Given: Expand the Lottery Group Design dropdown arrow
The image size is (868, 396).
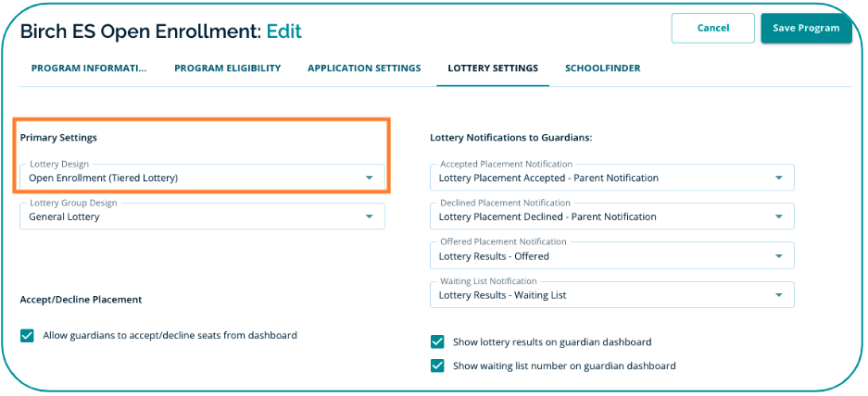Looking at the screenshot, I should click(x=369, y=217).
